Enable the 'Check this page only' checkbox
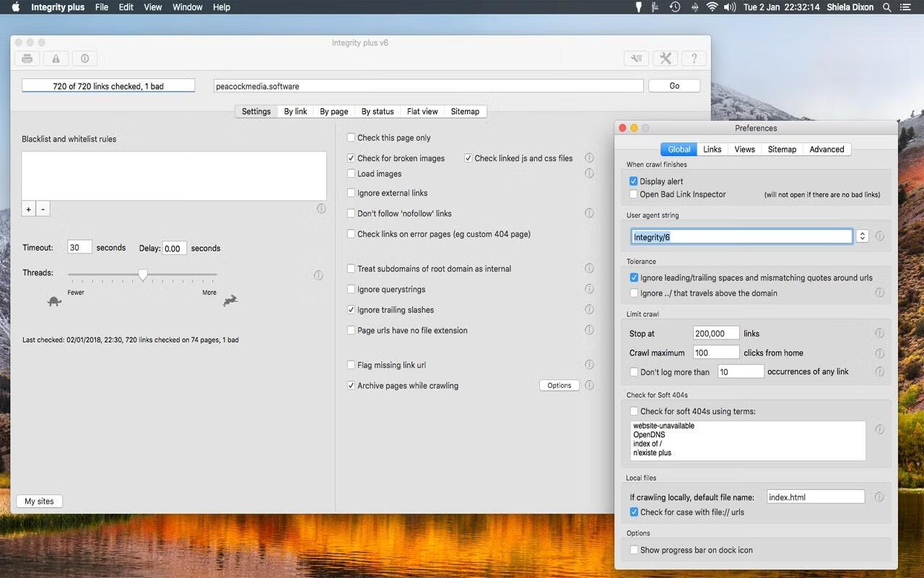 pos(352,138)
